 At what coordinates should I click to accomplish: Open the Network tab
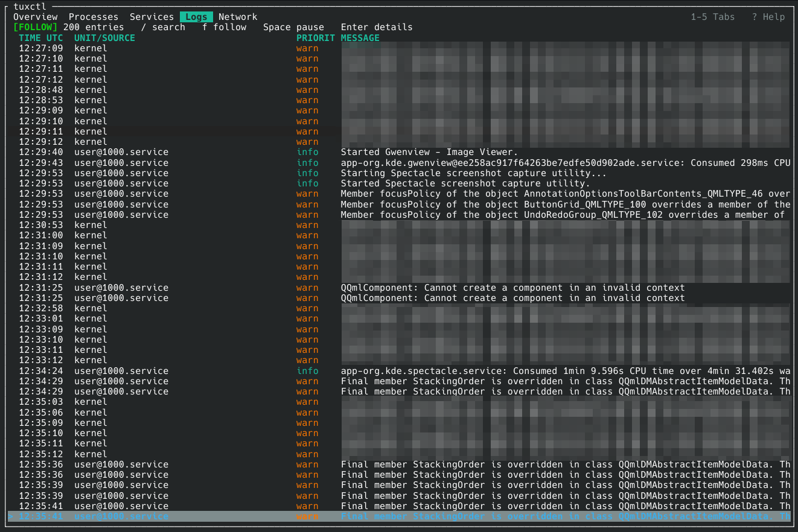238,17
